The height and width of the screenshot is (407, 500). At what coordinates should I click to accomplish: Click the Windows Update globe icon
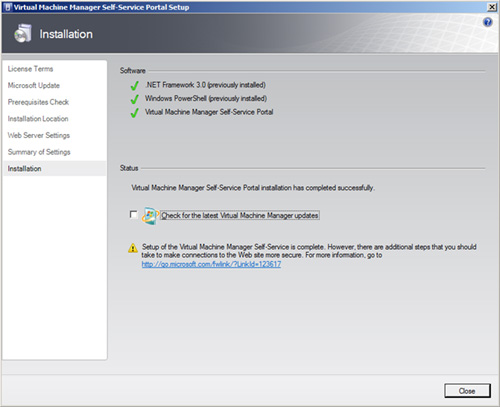point(150,216)
